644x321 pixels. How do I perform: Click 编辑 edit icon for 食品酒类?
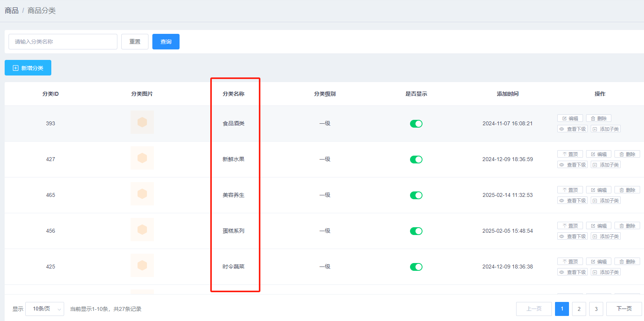pos(565,118)
